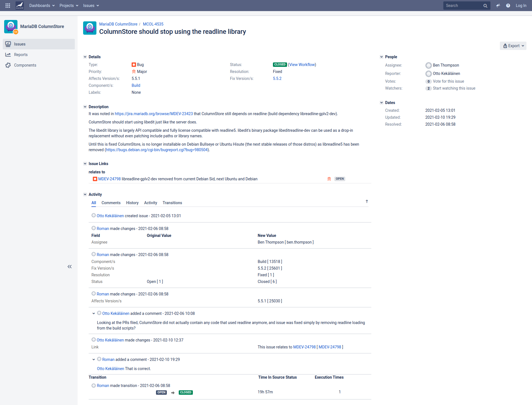Collapse the Description section

click(x=85, y=107)
